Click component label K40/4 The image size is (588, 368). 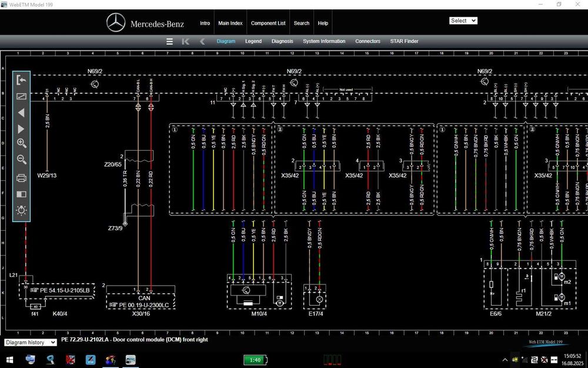pos(60,314)
